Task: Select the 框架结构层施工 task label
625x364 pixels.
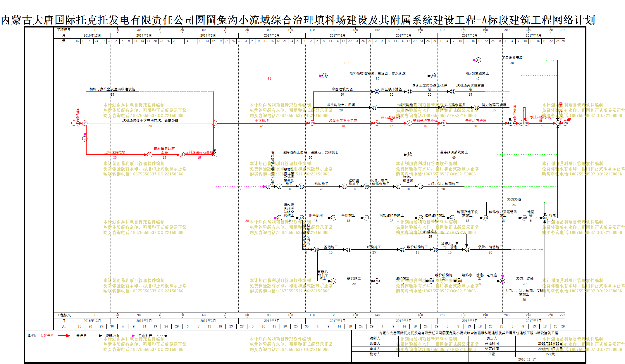Action: click(x=391, y=215)
